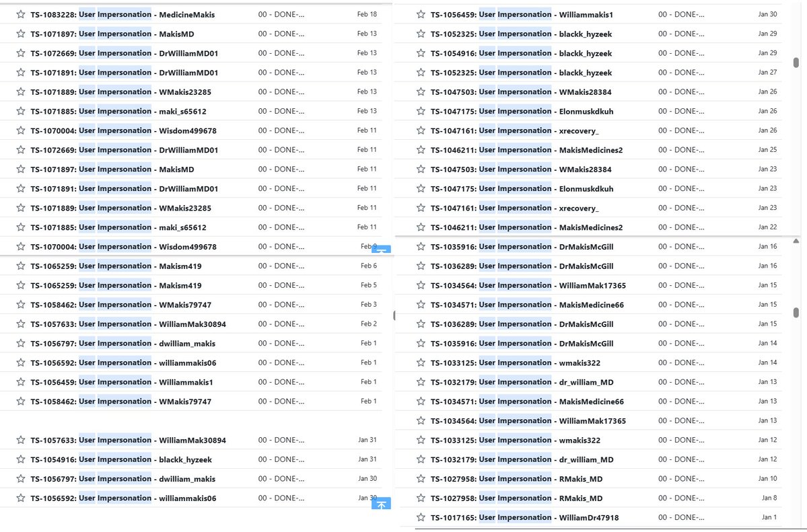Open the TS-1027958 RMakis_MD email from Jan 8

588,498
